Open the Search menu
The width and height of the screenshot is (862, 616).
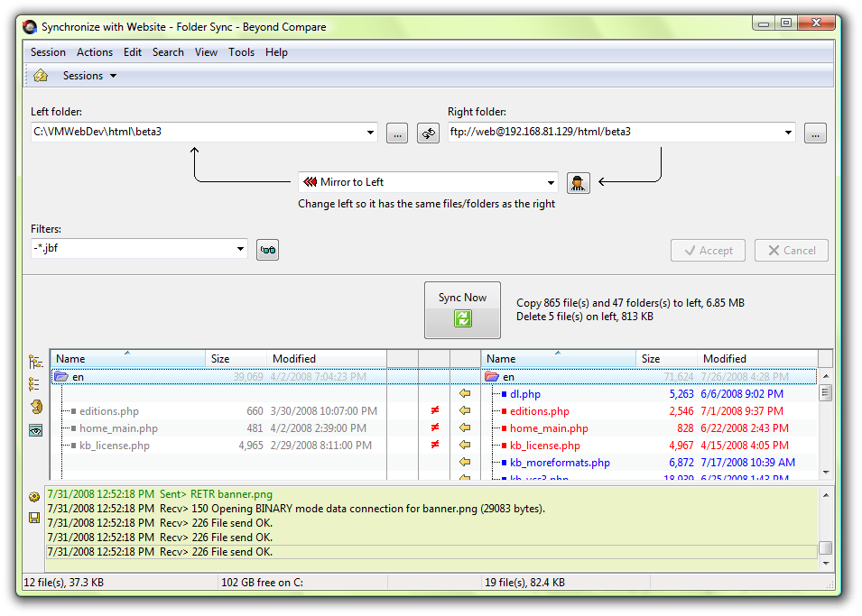(168, 52)
